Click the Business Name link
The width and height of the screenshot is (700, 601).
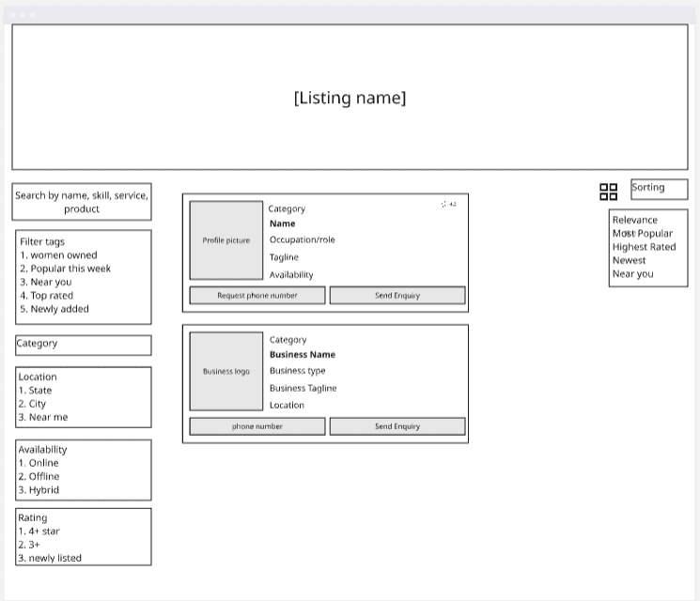coord(303,355)
